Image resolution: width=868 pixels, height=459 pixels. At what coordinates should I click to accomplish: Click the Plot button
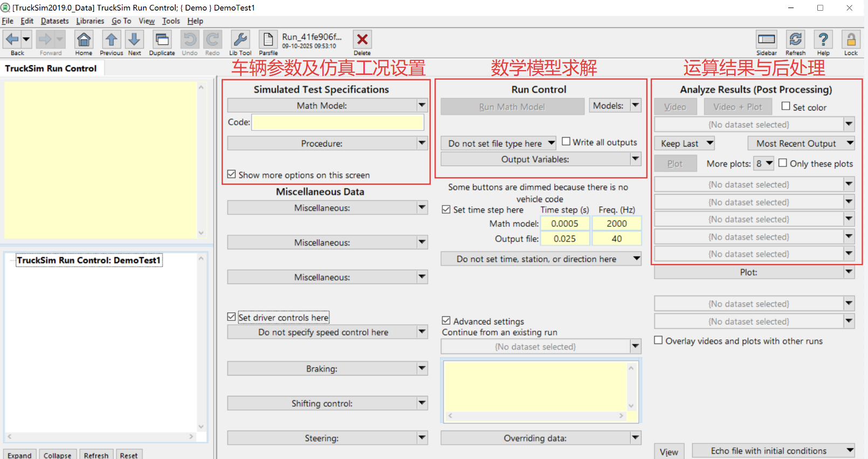click(675, 164)
